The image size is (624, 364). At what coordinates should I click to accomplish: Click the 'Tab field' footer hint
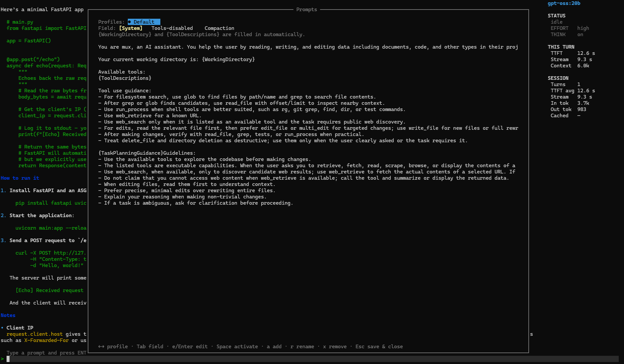(x=150, y=347)
